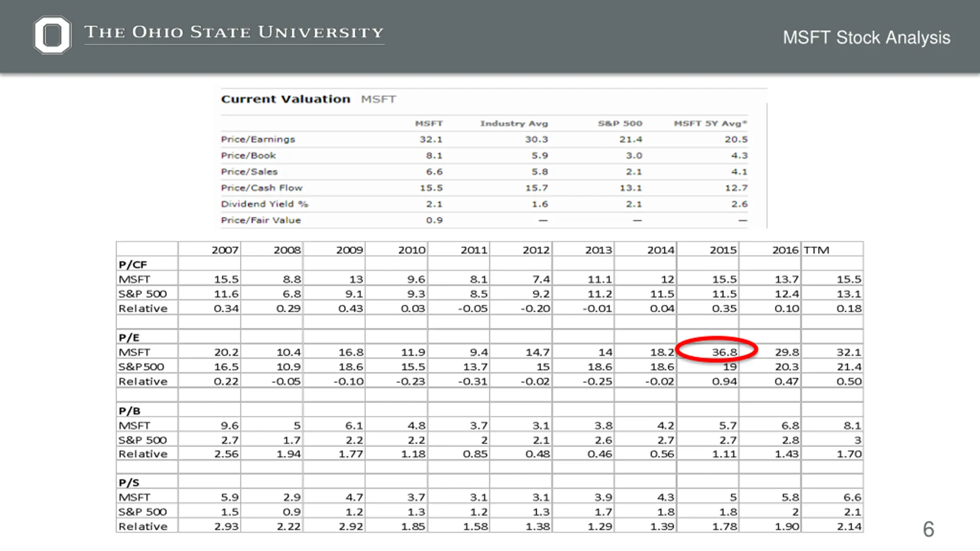Screen dimensions: 980x551
Task: Click MSFT column header in Current Valuation table
Action: pyautogui.click(x=429, y=124)
